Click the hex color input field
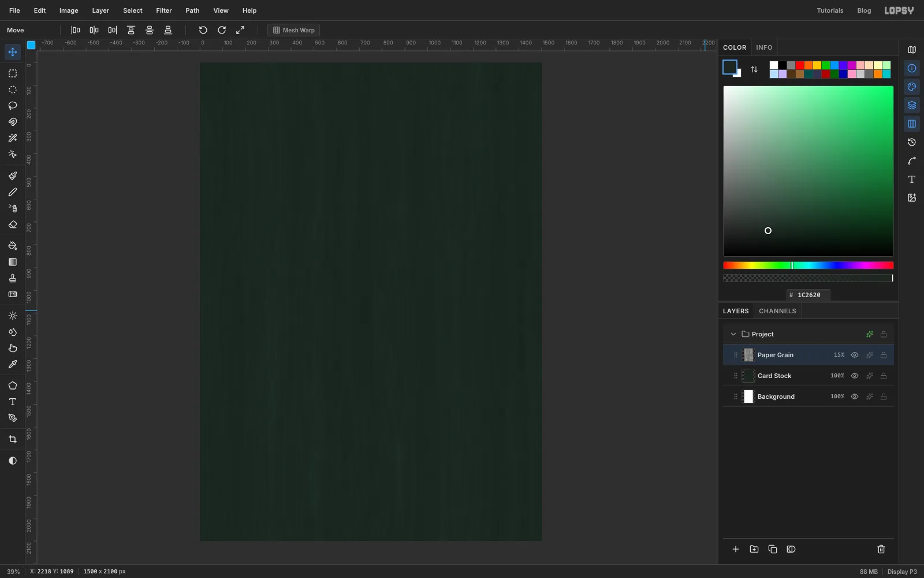This screenshot has height=578, width=924. (x=808, y=295)
